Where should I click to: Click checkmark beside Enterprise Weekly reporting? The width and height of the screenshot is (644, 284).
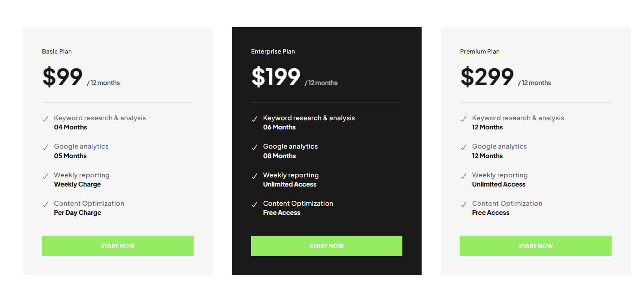[254, 176]
